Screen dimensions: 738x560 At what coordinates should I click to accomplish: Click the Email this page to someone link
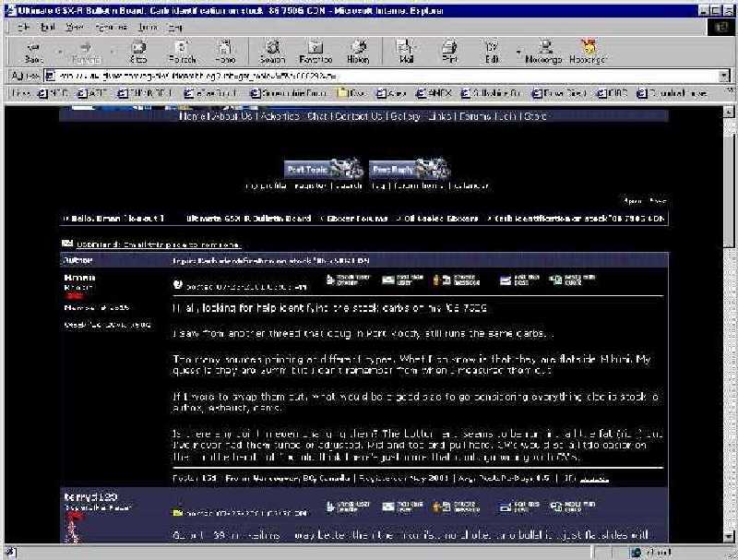click(x=181, y=244)
